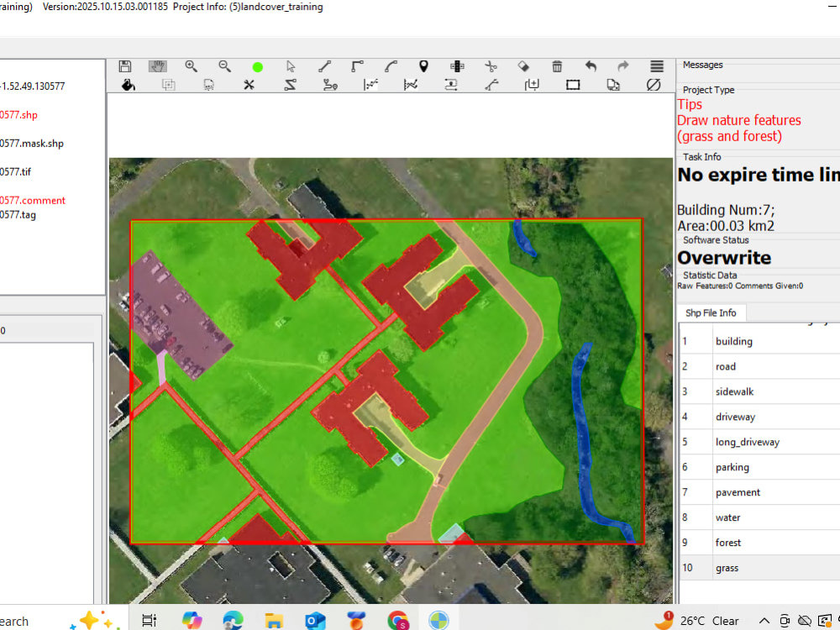Select the 0577.tag file entry
The image size is (840, 630).
click(x=18, y=215)
